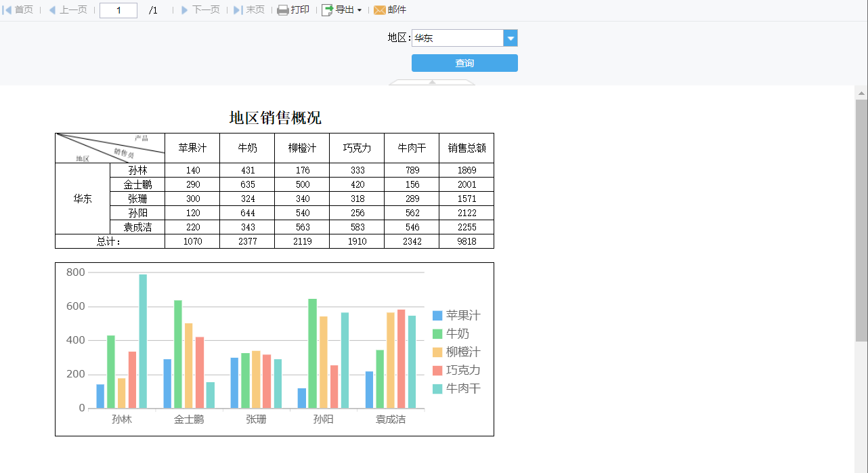Image resolution: width=868 pixels, height=473 pixels.
Task: Select the 牛奶 column header
Action: pyautogui.click(x=247, y=148)
